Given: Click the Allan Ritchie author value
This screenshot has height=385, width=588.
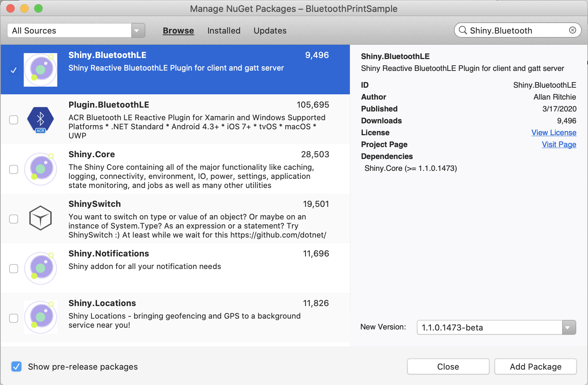Looking at the screenshot, I should click(555, 97).
